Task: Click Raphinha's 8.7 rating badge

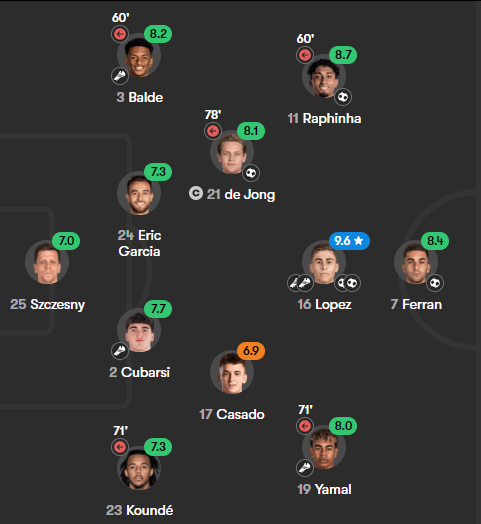Action: 343,55
